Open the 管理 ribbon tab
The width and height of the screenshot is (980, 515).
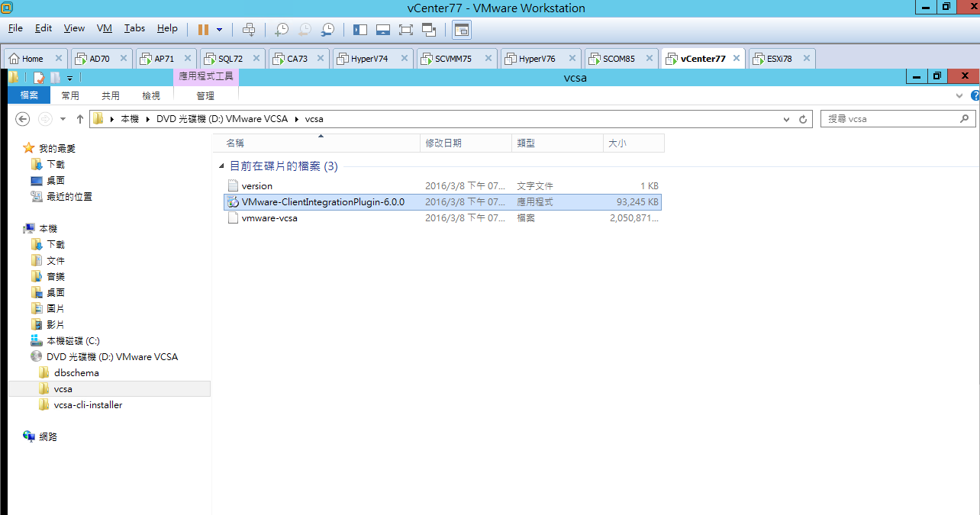click(x=205, y=95)
